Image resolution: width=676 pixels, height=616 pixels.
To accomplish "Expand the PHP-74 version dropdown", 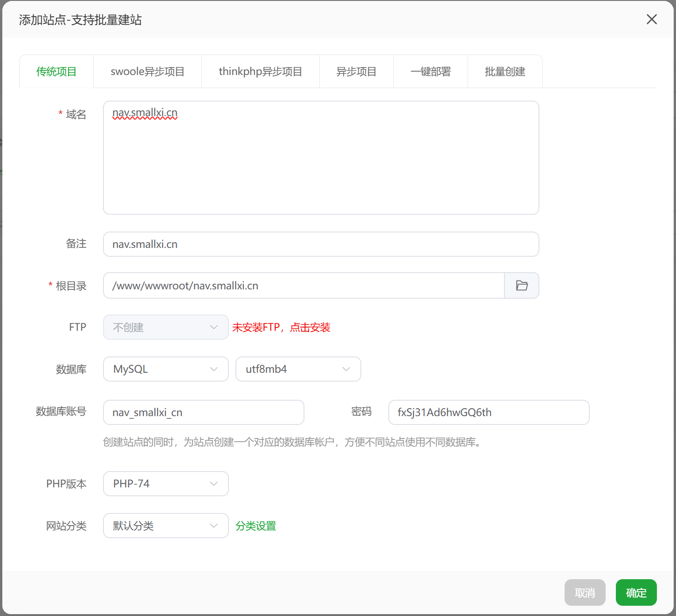I will click(x=166, y=484).
